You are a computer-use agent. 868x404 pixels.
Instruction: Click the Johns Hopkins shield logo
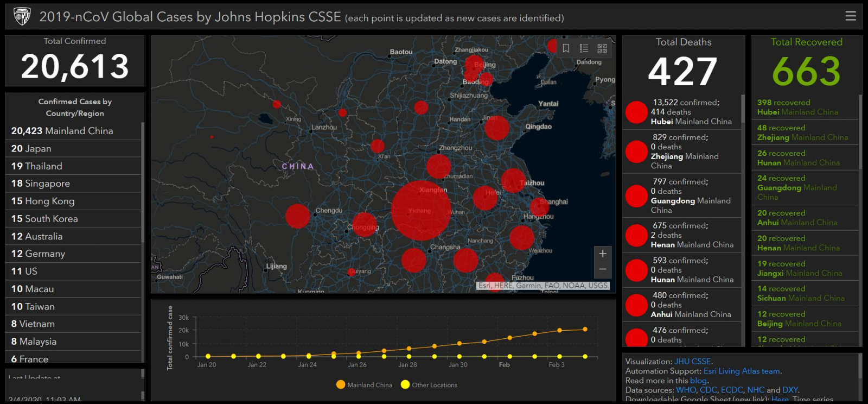pos(22,17)
